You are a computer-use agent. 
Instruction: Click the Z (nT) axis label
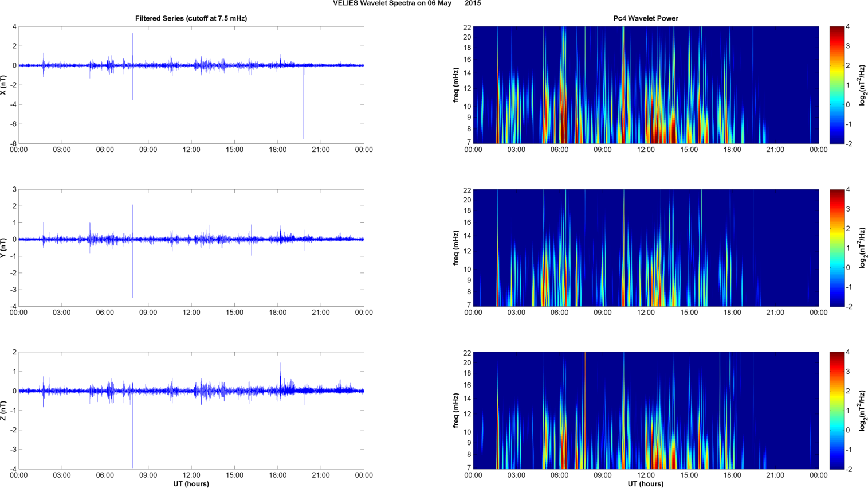click(4, 411)
